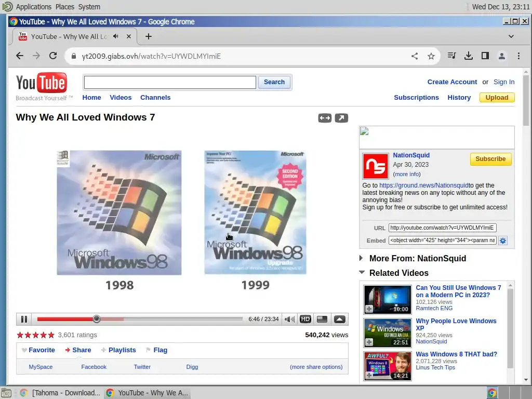532x399 pixels.
Task: Open History page
Action: pyautogui.click(x=459, y=97)
